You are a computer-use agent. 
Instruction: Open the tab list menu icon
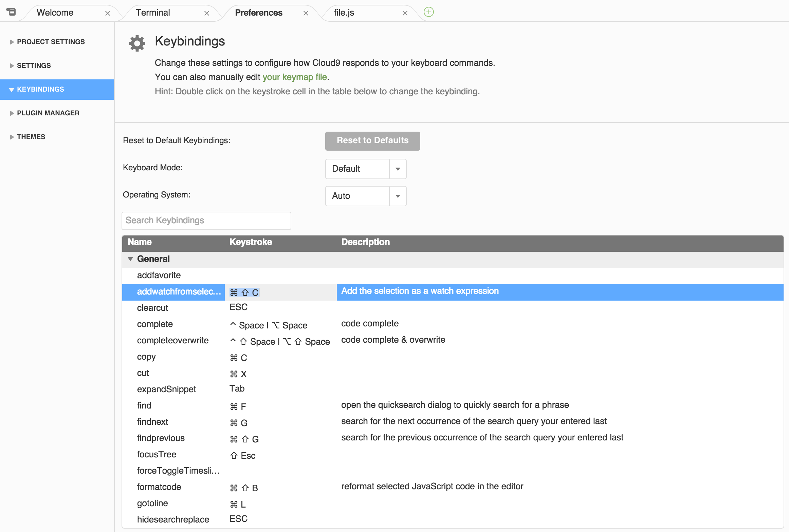11,12
